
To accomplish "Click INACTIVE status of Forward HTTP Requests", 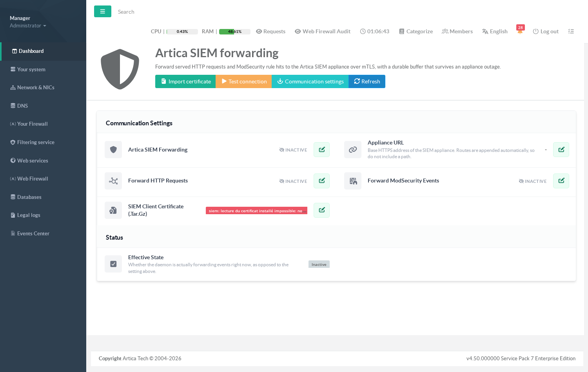I will point(293,181).
